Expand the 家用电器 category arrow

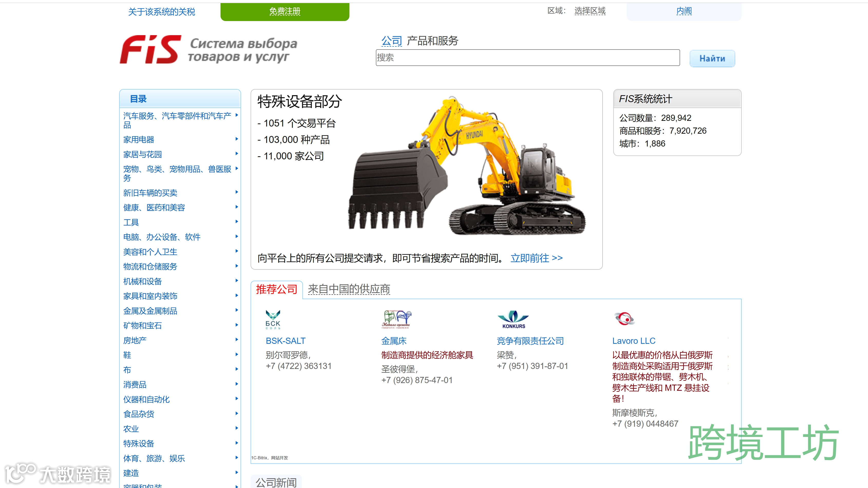click(237, 139)
